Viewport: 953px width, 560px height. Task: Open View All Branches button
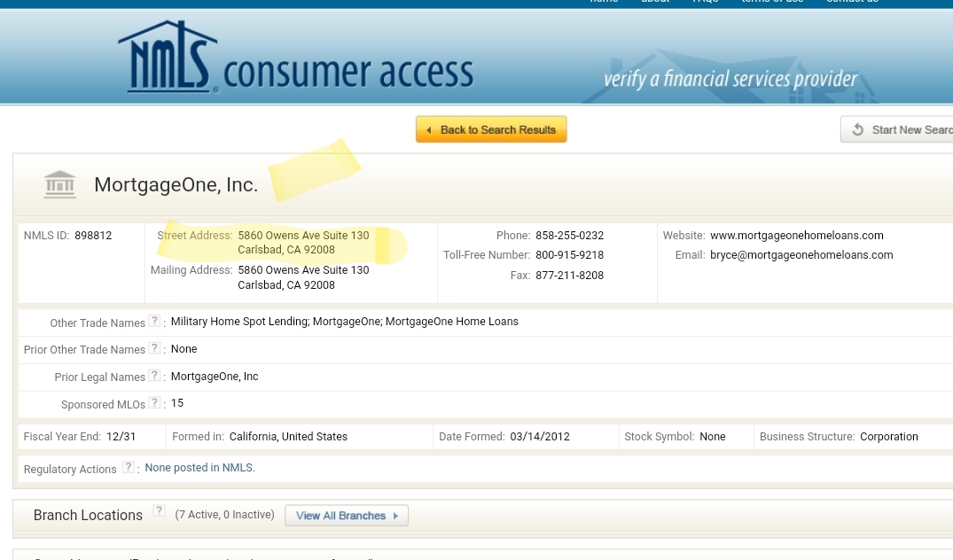tap(347, 516)
